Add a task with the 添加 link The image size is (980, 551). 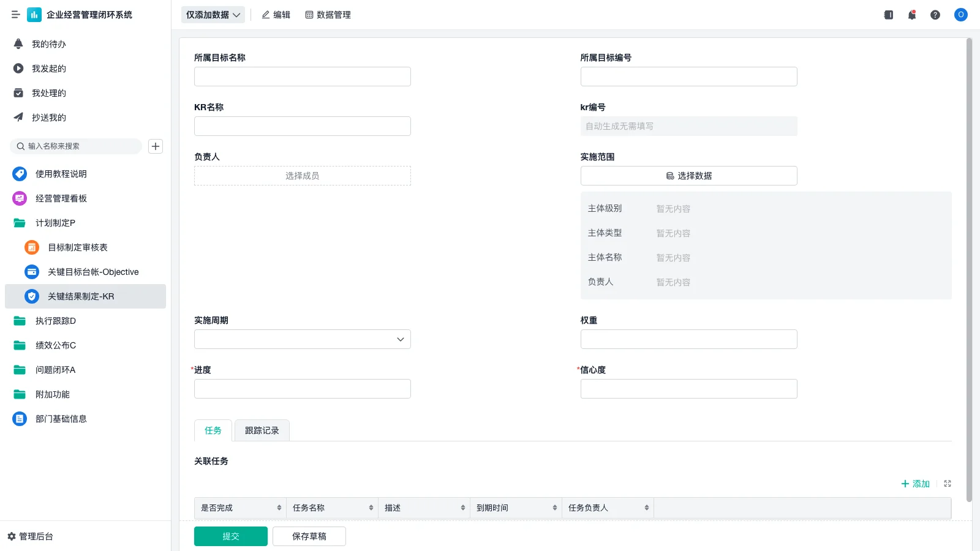pos(915,484)
